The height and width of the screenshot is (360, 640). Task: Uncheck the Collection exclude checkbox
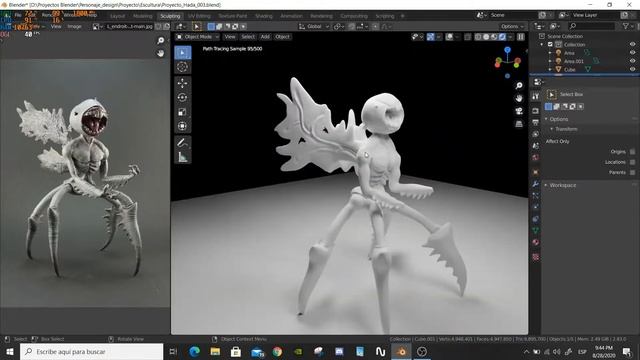click(550, 44)
